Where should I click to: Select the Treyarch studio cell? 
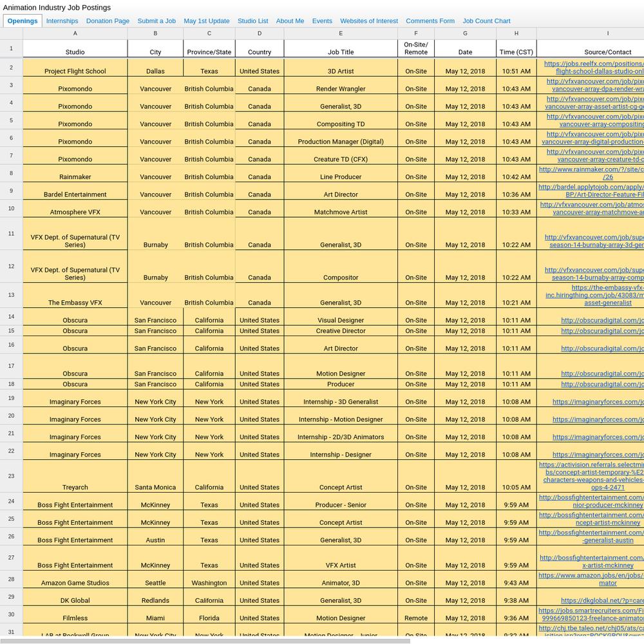pyautogui.click(x=75, y=476)
